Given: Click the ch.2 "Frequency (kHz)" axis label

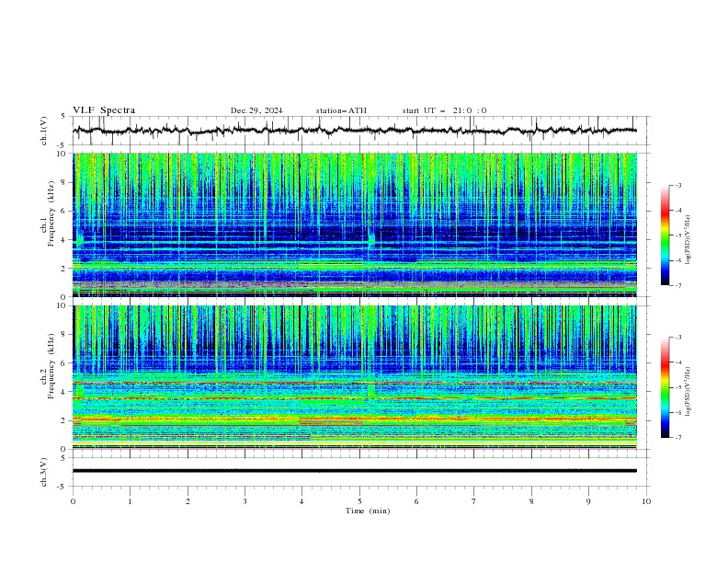Looking at the screenshot, I should pyautogui.click(x=51, y=365).
